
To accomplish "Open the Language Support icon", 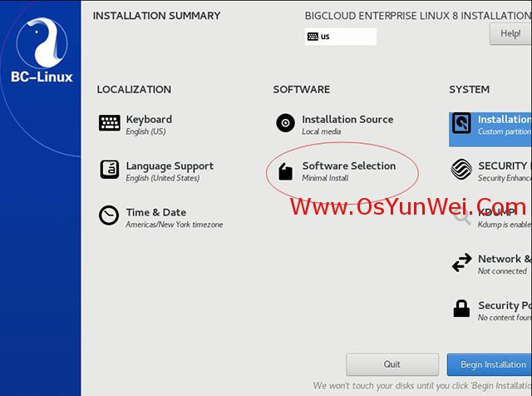I will pyautogui.click(x=109, y=169).
